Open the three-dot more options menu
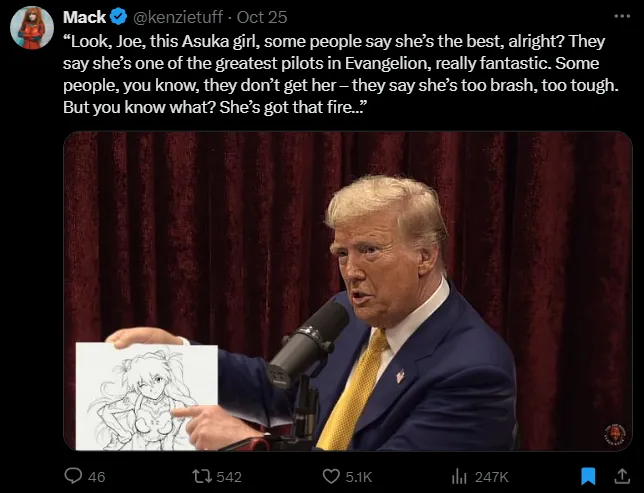The width and height of the screenshot is (644, 493). coord(622,16)
